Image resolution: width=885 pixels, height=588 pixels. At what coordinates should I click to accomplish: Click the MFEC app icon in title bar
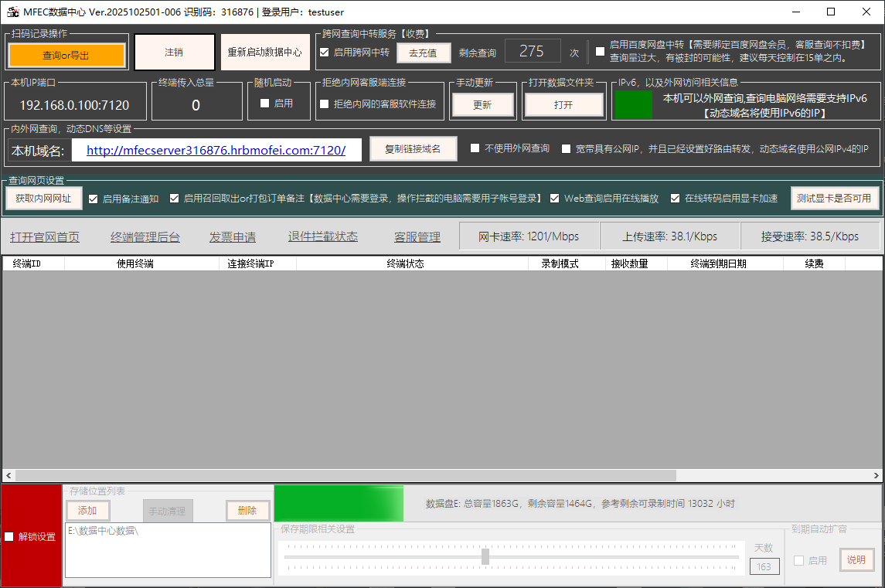tap(12, 12)
